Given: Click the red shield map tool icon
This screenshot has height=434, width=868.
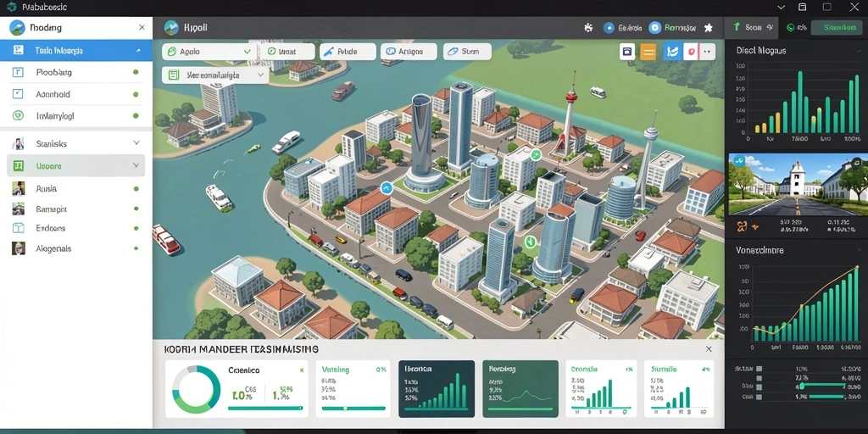Looking at the screenshot, I should point(690,52).
